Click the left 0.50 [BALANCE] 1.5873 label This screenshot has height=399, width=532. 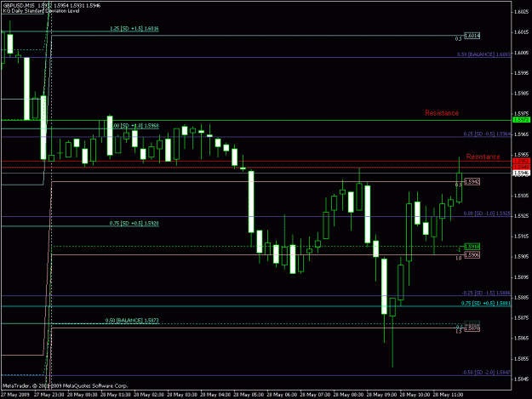132,321
